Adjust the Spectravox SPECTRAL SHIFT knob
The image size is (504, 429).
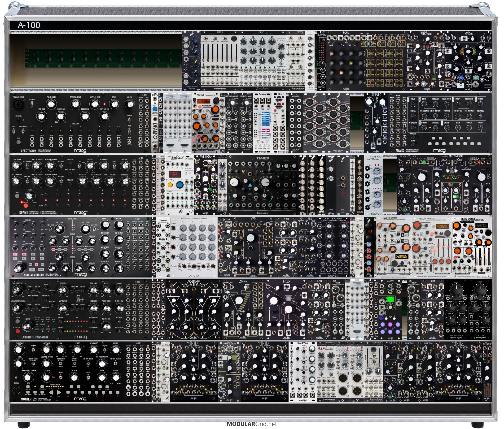pyautogui.click(x=76, y=104)
